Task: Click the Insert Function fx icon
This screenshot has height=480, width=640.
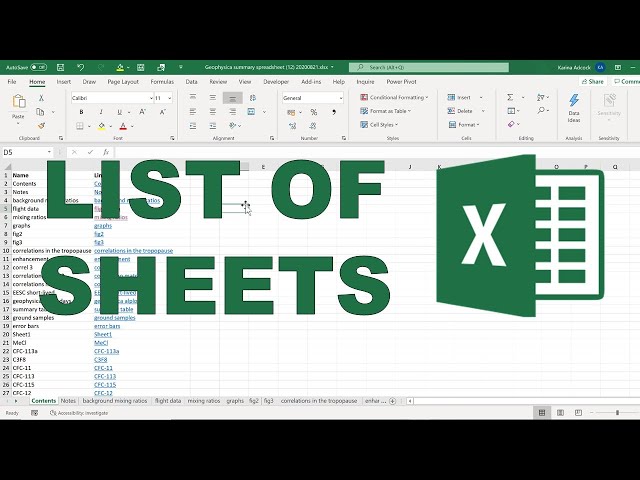Action: (x=106, y=152)
